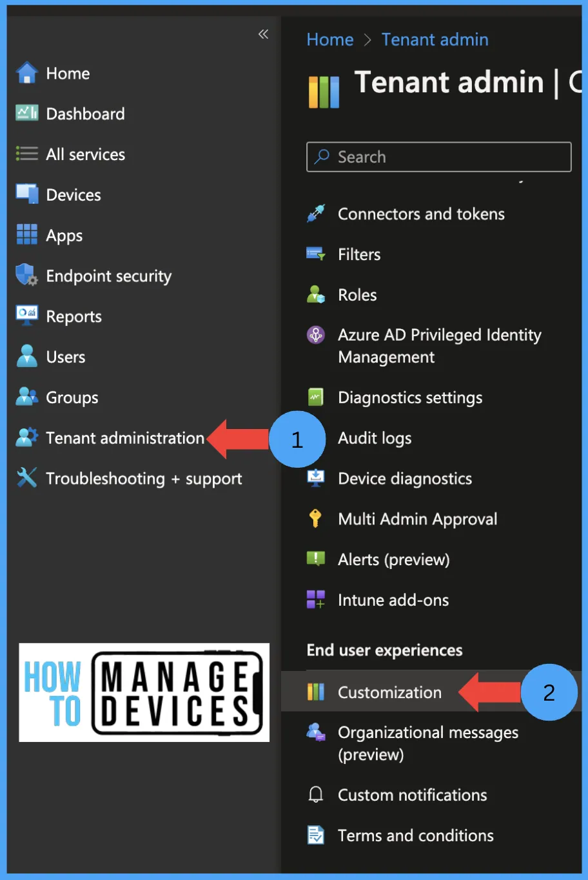The width and height of the screenshot is (588, 880).
Task: Click the Users person icon
Action: click(x=26, y=356)
